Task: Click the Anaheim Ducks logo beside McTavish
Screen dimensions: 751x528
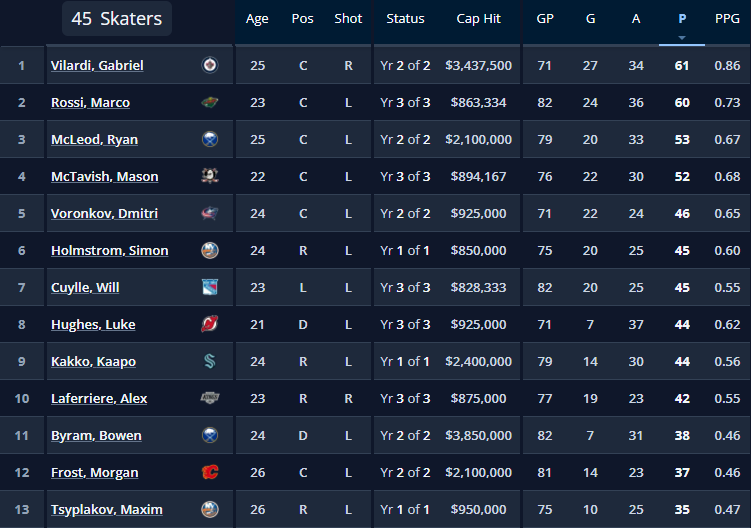Action: click(x=210, y=176)
